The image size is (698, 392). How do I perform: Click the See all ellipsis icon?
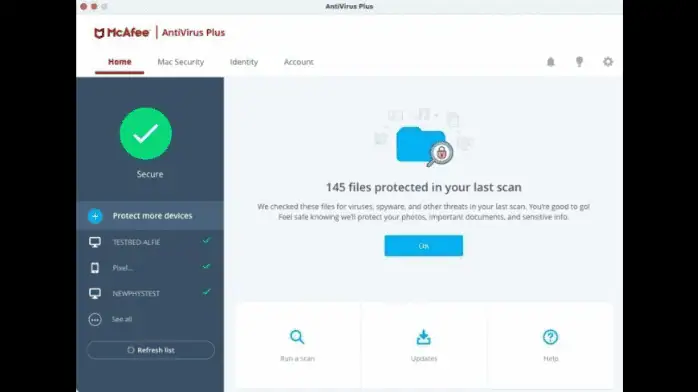click(95, 319)
